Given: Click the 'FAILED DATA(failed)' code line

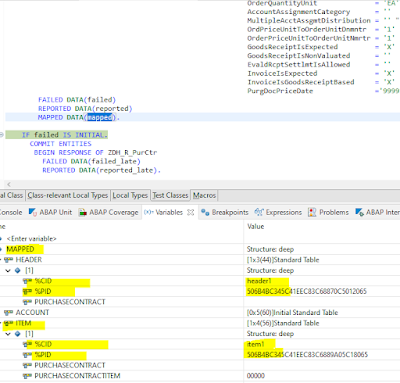Looking at the screenshot, I should pos(77,100).
